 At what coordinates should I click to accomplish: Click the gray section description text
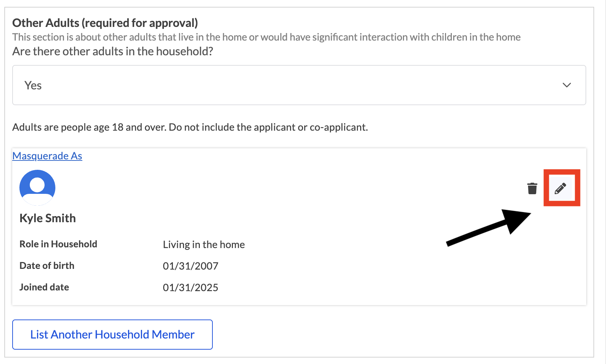coord(266,37)
